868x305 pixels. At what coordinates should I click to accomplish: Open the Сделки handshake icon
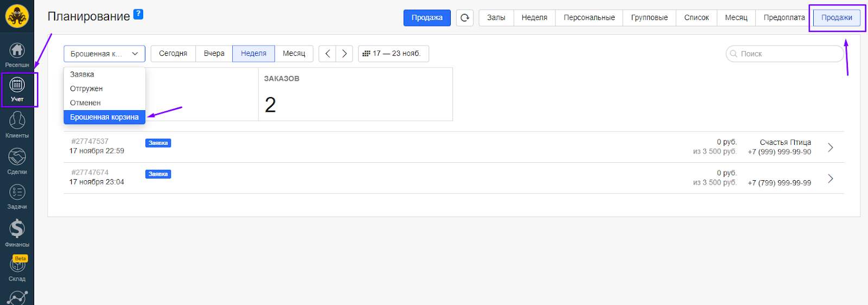coord(17,161)
